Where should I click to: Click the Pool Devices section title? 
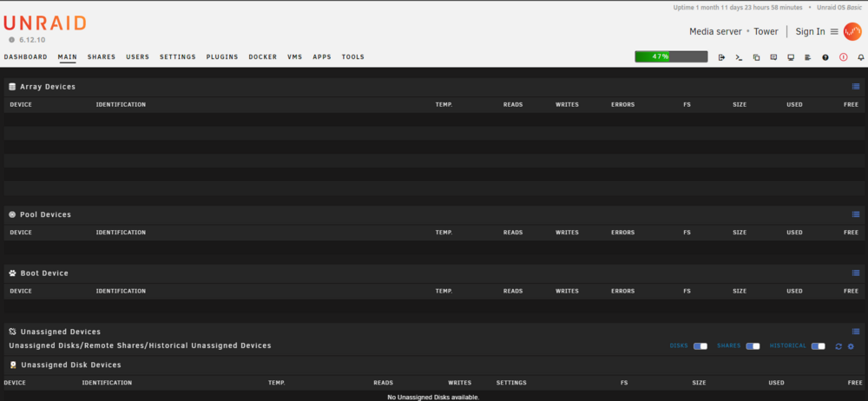[45, 214]
